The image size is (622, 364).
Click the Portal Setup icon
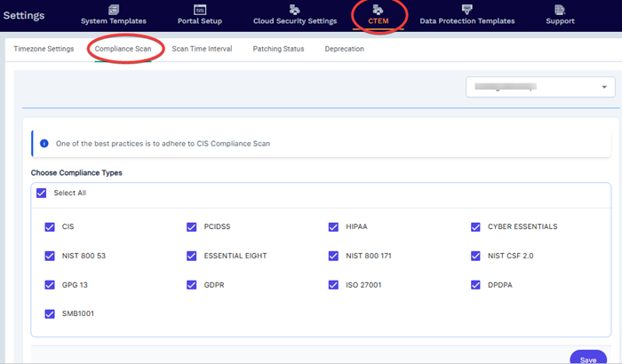click(x=199, y=9)
